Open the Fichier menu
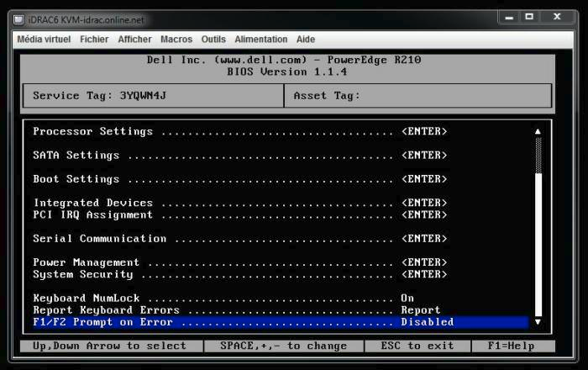 [x=94, y=40]
